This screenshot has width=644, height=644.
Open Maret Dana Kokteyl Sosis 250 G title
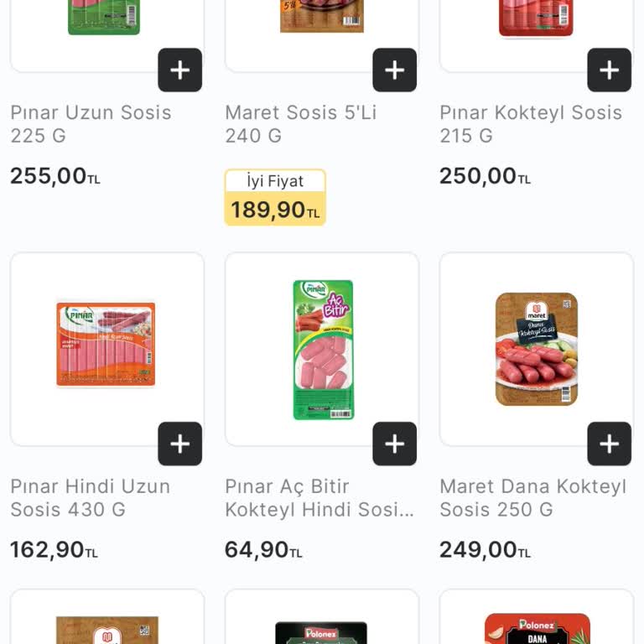(x=532, y=497)
